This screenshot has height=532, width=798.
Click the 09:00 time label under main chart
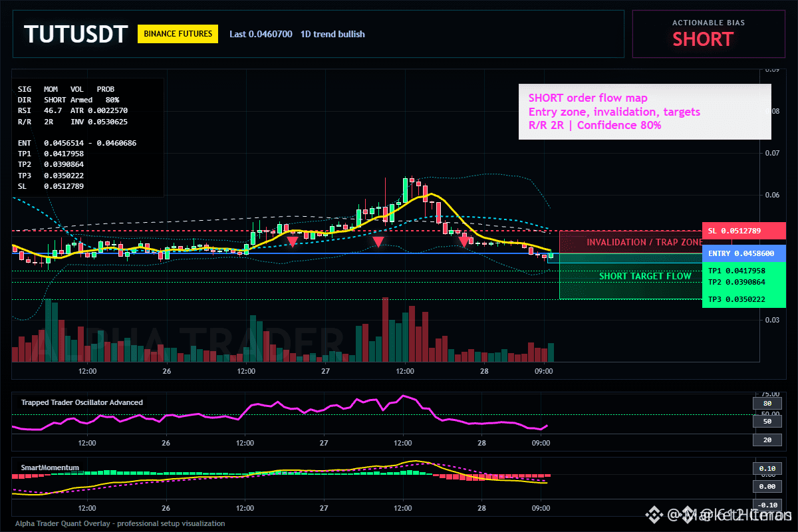point(544,371)
